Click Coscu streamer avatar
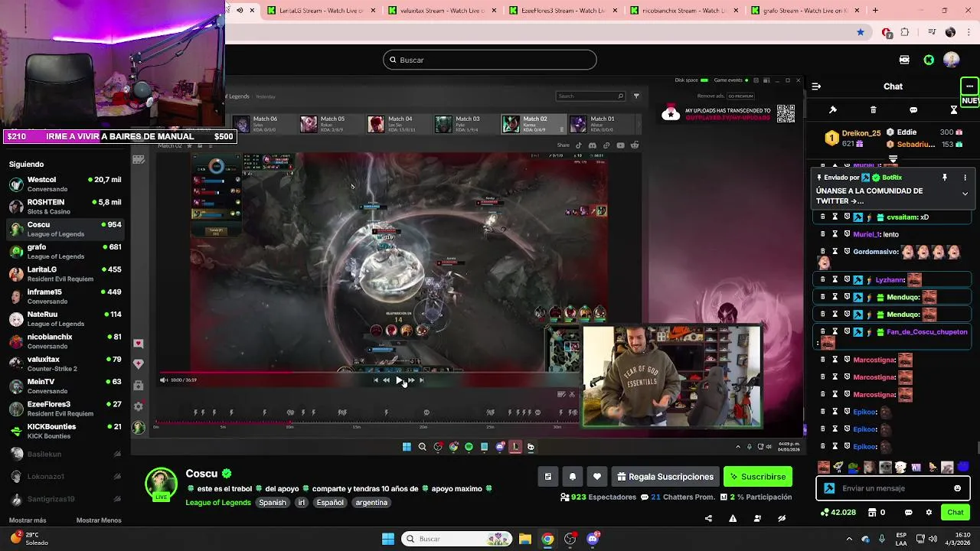 [x=161, y=484]
